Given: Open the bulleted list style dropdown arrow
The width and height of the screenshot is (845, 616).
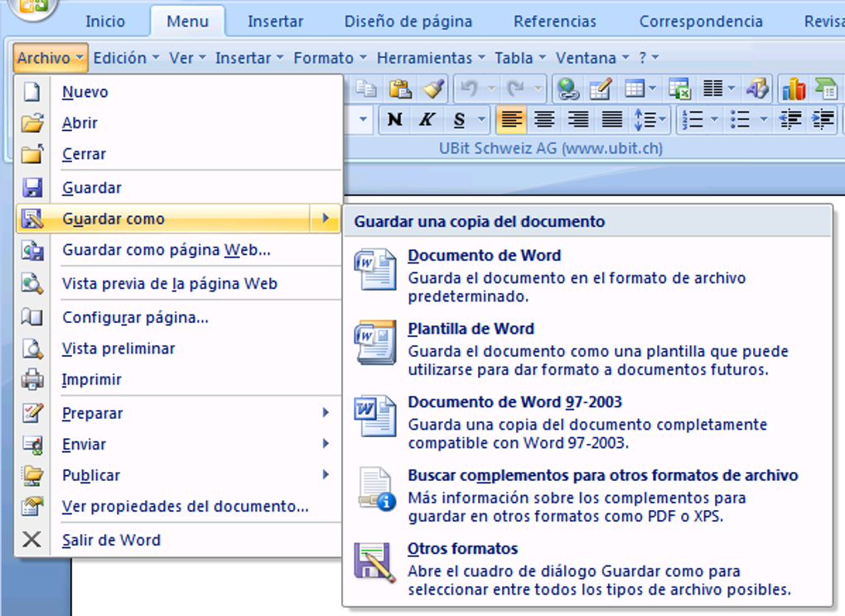Looking at the screenshot, I should [x=764, y=119].
